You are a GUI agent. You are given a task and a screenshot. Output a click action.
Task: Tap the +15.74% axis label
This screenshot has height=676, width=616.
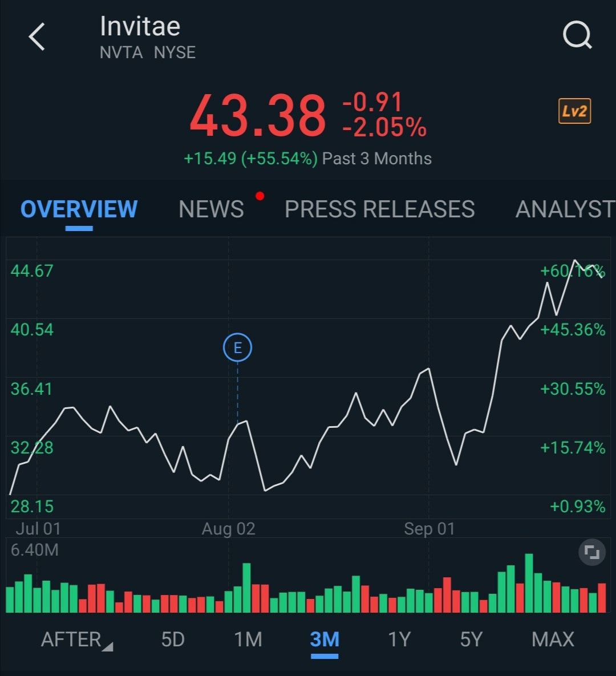(573, 447)
